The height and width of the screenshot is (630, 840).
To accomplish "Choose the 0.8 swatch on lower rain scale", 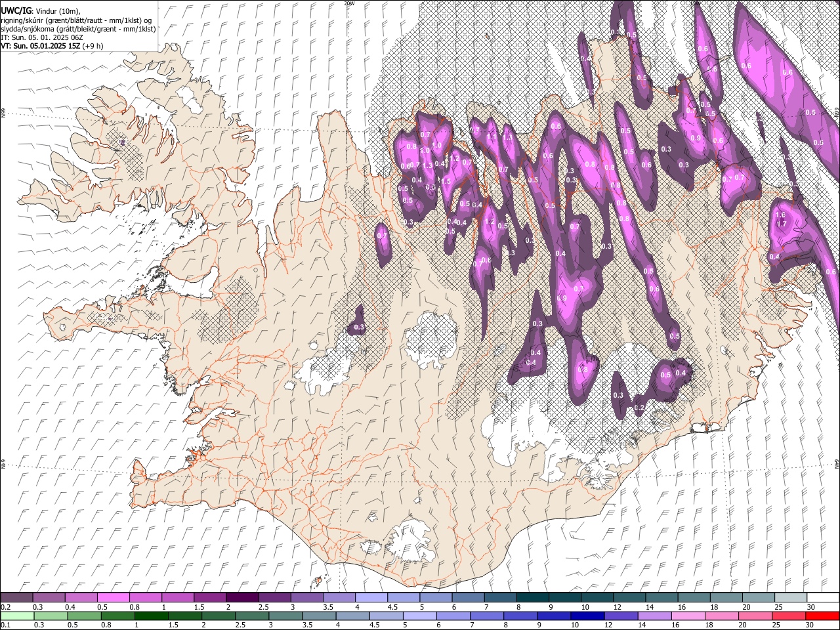I will point(117,616).
